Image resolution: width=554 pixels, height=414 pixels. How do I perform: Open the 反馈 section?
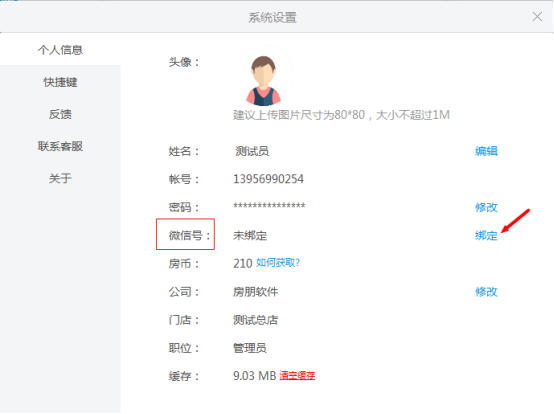pos(60,114)
